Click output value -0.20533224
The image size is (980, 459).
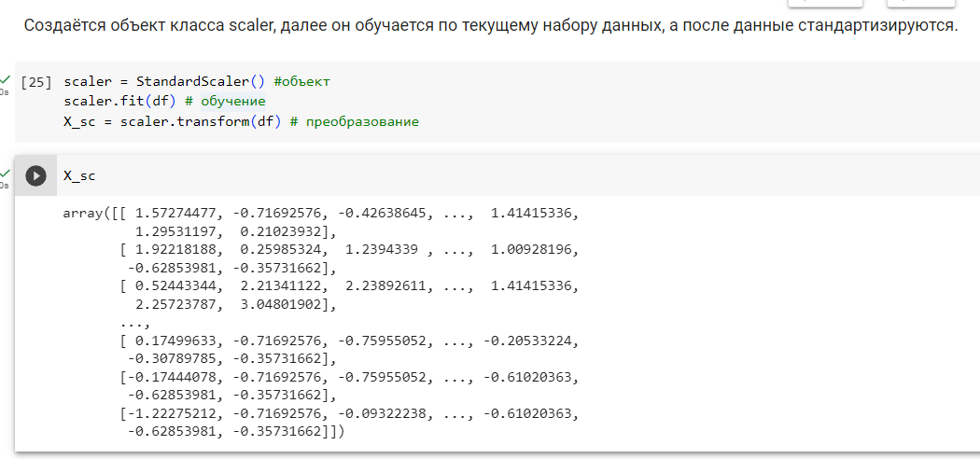[x=527, y=341]
